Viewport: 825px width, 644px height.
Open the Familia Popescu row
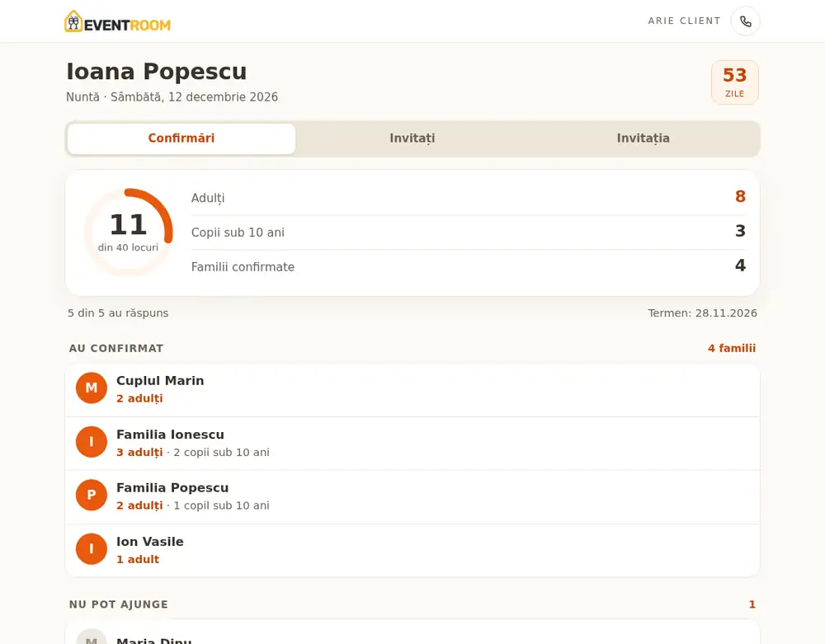[x=412, y=496]
